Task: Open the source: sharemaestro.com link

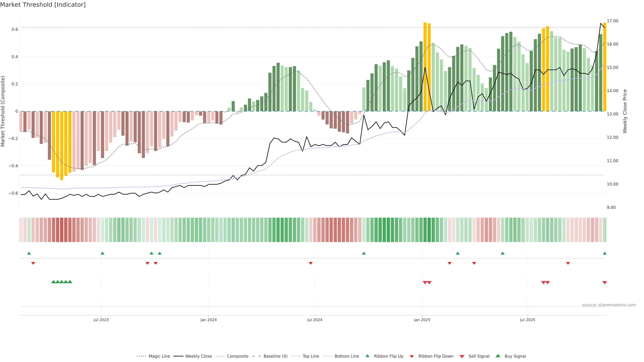Action: (x=609, y=305)
